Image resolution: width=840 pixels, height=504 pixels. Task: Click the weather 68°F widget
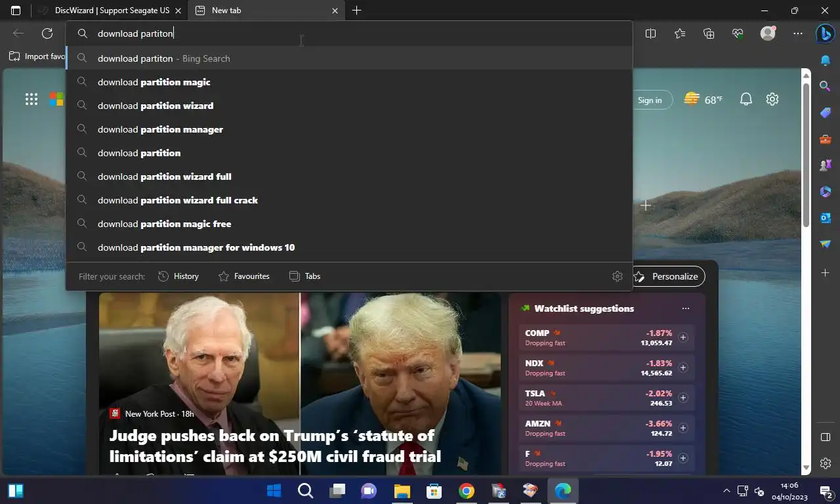coord(703,100)
